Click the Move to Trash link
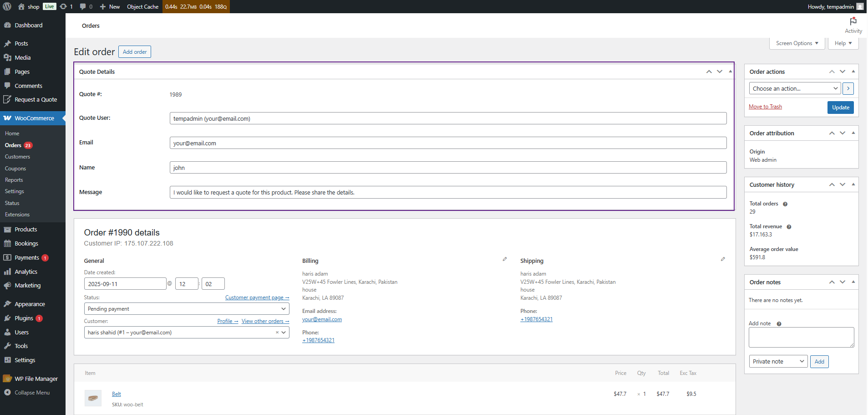Screen dimensions: 868x415 (x=765, y=107)
